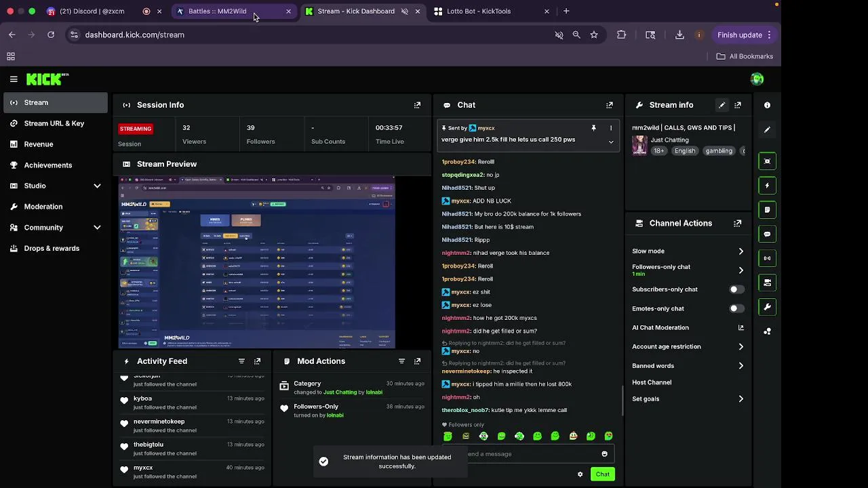Open AI Chat Moderation external link
Viewport: 868px width, 488px height.
[741, 327]
